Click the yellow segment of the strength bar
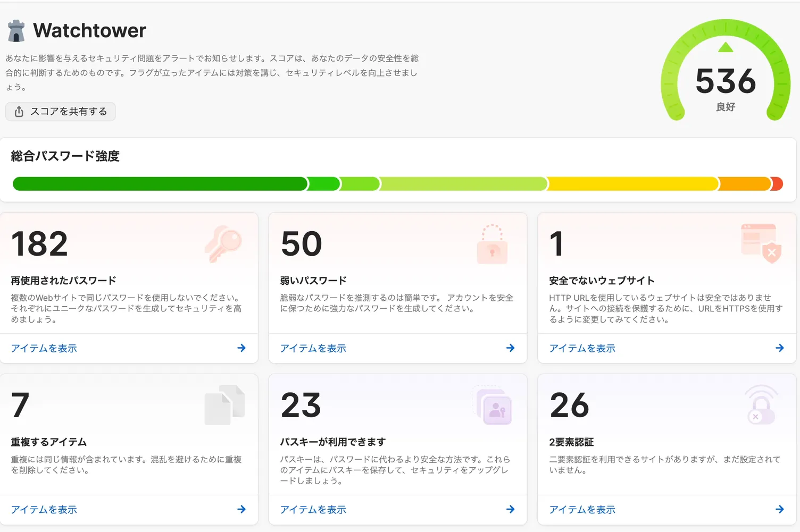 [x=634, y=184]
